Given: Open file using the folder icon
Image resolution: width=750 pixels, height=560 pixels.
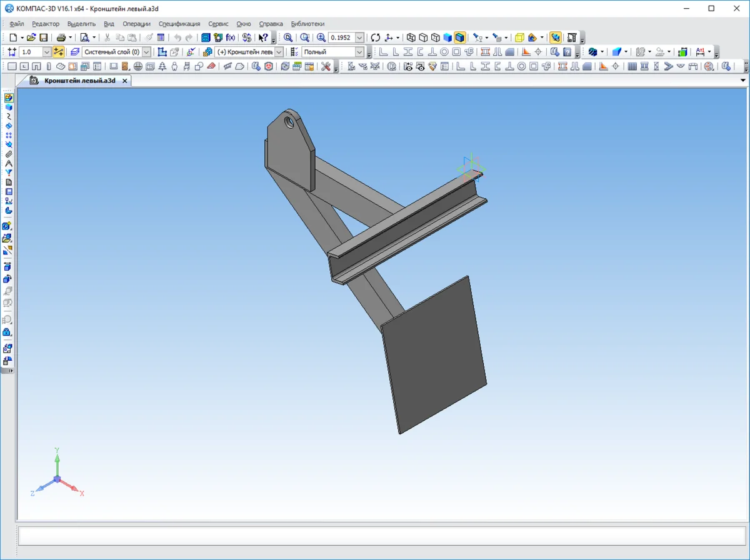Looking at the screenshot, I should pyautogui.click(x=31, y=37).
